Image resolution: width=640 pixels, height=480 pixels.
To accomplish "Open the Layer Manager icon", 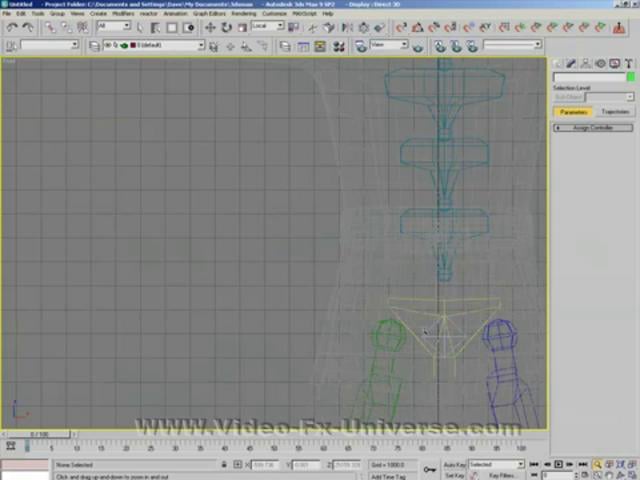I will 94,46.
